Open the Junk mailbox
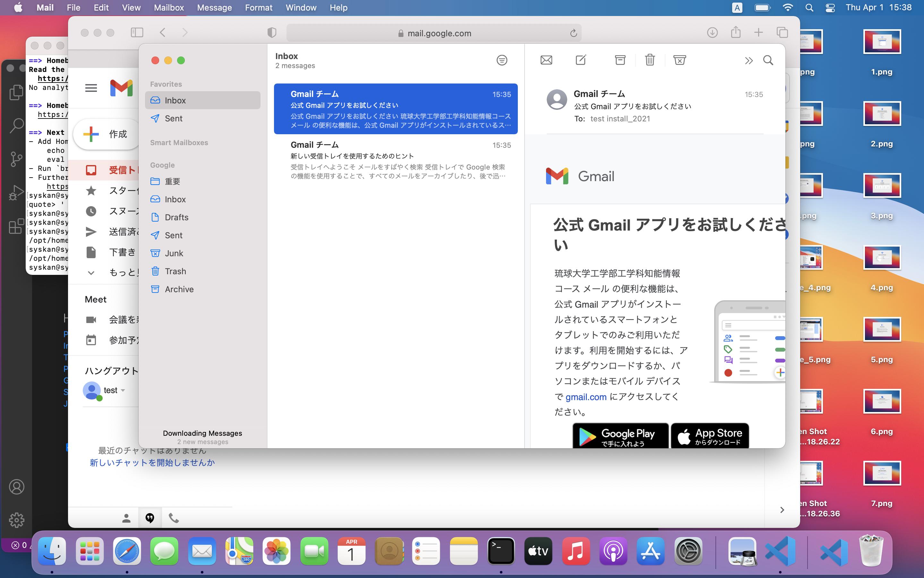The width and height of the screenshot is (924, 578). tap(203, 253)
